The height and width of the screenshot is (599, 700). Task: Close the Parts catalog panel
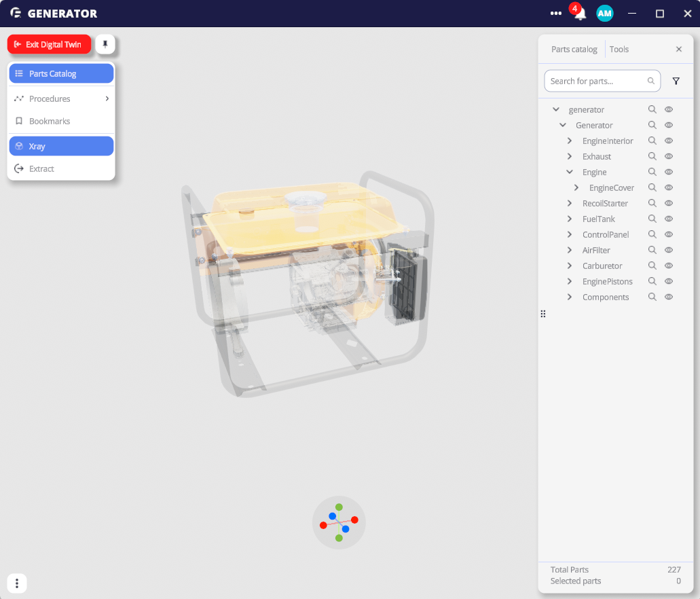click(678, 49)
